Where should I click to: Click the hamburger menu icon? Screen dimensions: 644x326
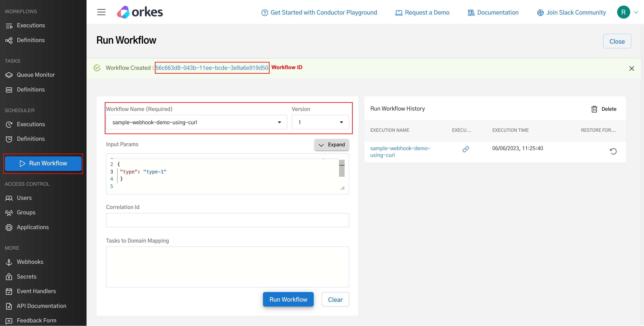click(101, 12)
